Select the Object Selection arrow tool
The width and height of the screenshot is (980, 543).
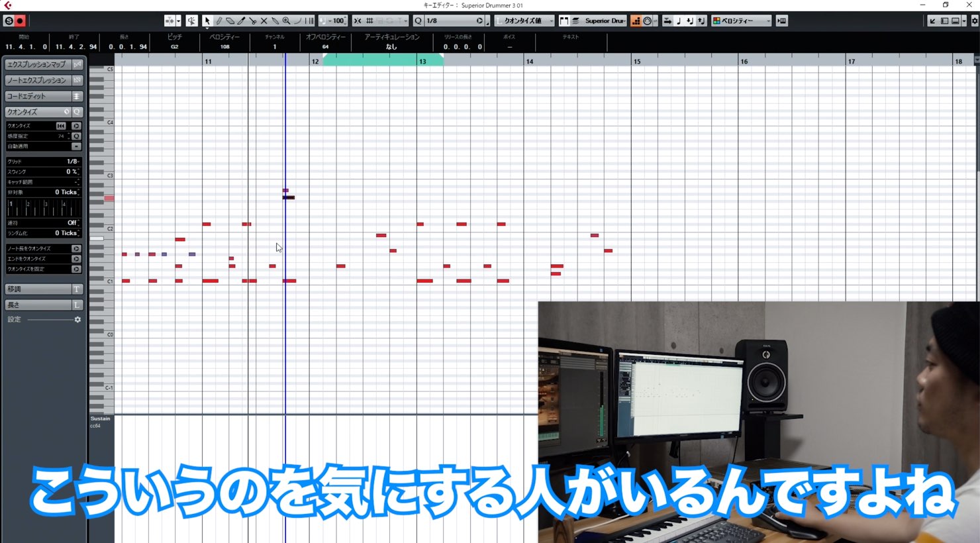tap(207, 21)
